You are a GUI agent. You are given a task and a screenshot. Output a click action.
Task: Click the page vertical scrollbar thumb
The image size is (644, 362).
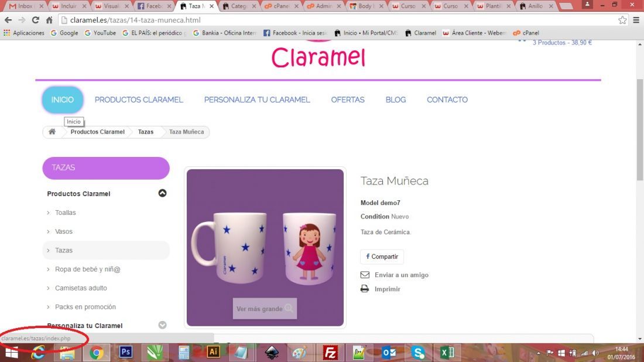[639, 129]
